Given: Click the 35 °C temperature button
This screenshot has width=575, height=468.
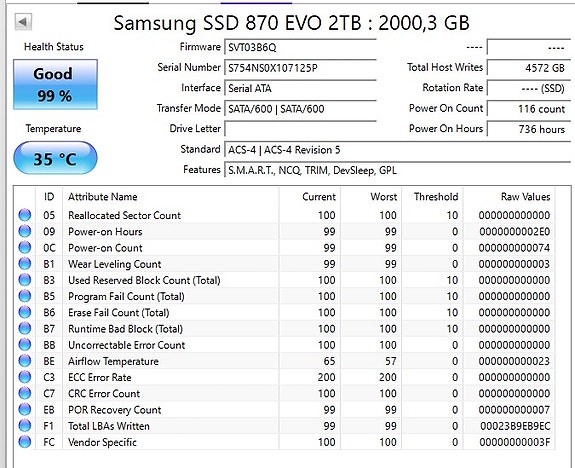Looking at the screenshot, I should point(55,158).
